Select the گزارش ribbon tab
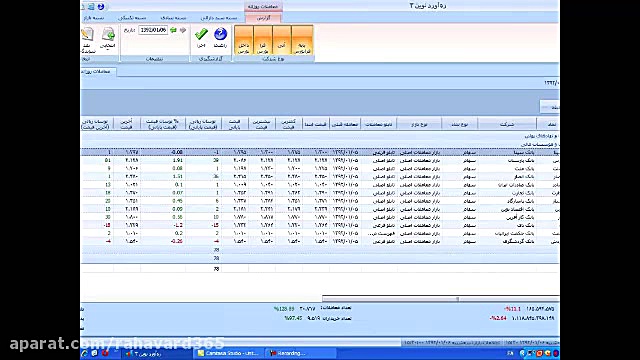This screenshot has width=640, height=360. tap(263, 18)
